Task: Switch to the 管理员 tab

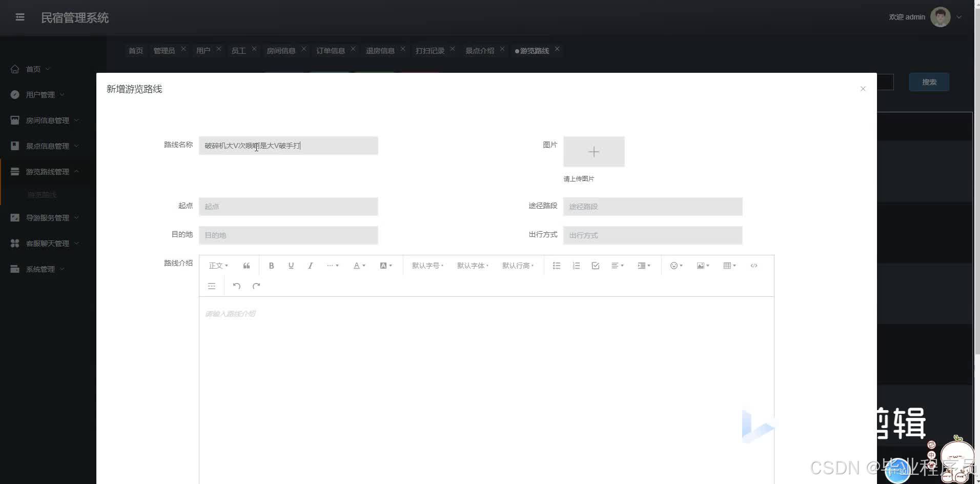Action: [164, 50]
